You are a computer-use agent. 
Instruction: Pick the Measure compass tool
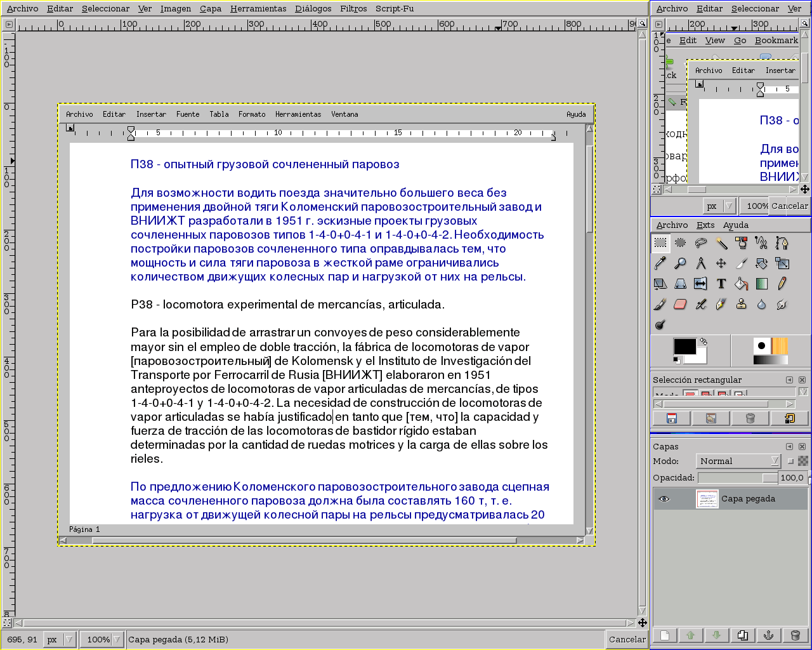coord(701,263)
